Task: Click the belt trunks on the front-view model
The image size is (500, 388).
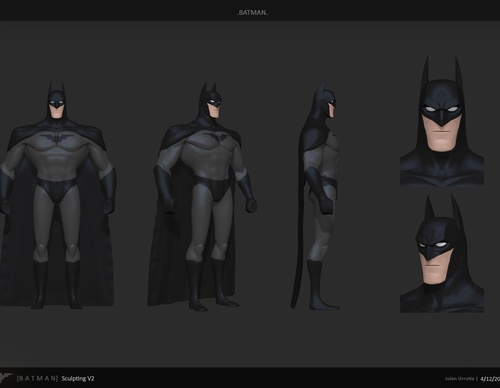Action: [x=57, y=188]
